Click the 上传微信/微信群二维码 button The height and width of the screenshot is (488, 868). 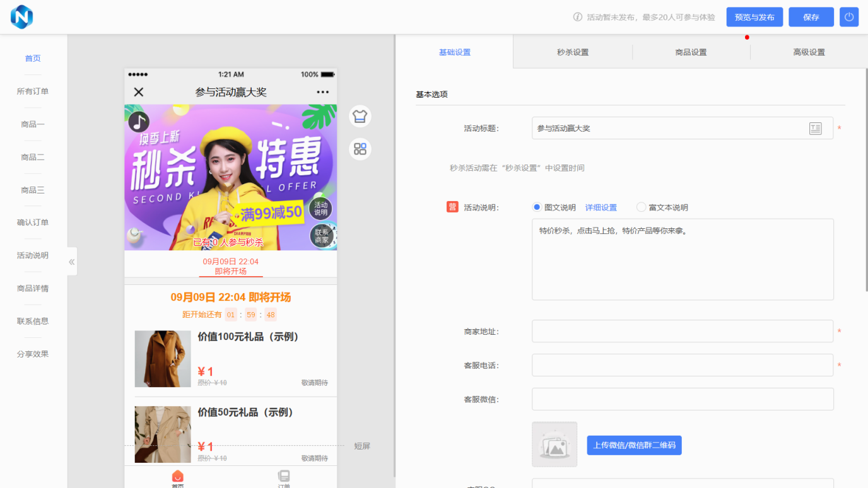click(634, 445)
